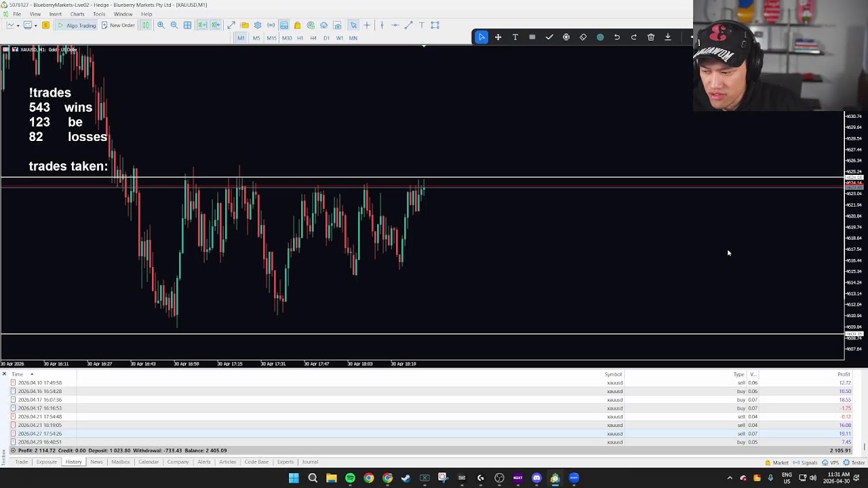Click the gold dollar sign toolbar icon
The width and height of the screenshot is (868, 488).
point(45,25)
